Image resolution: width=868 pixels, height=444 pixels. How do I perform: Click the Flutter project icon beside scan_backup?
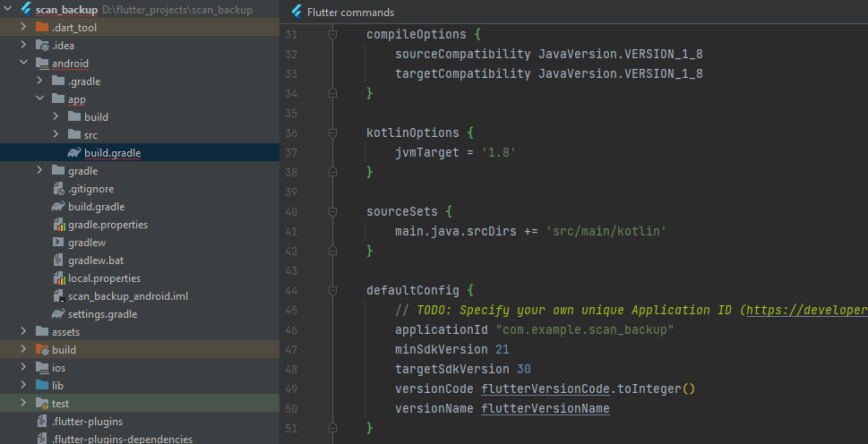pyautogui.click(x=25, y=10)
